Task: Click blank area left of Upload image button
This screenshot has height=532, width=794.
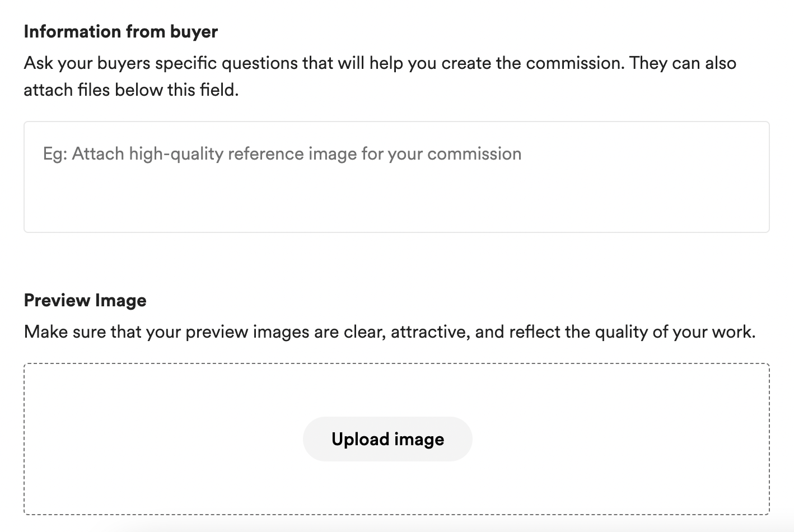Action: 162,439
